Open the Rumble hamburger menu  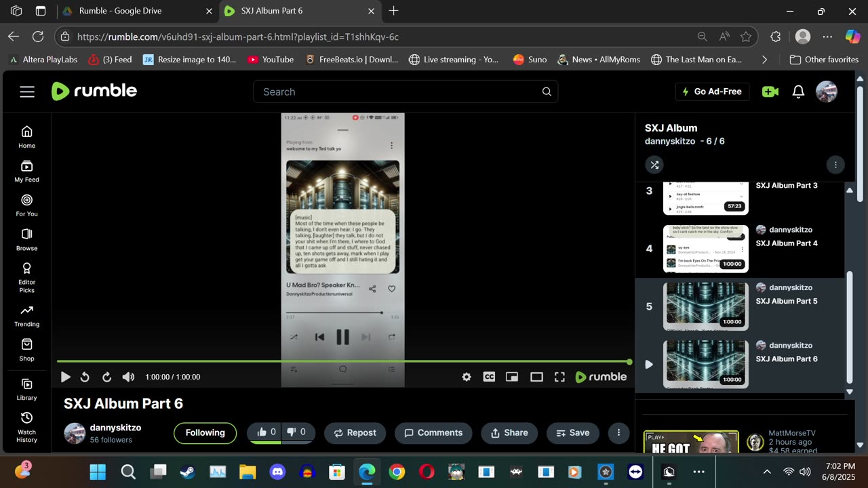pos(27,91)
